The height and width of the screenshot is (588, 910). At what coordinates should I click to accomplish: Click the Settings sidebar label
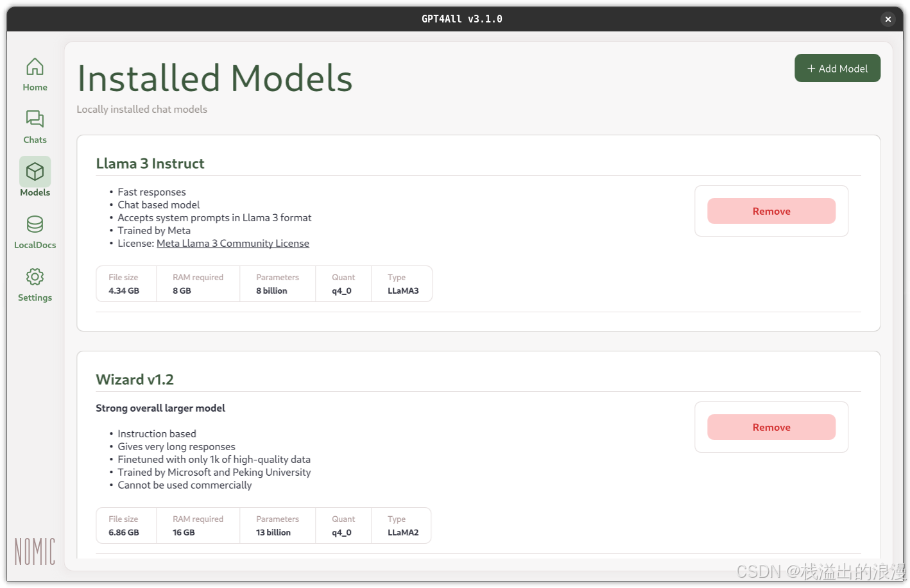[35, 298]
